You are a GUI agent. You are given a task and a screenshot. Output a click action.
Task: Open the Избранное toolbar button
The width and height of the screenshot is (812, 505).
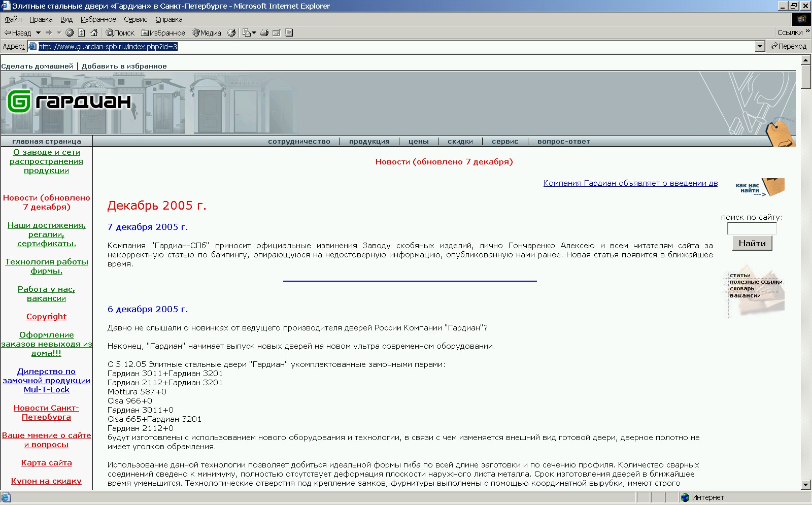click(x=163, y=32)
